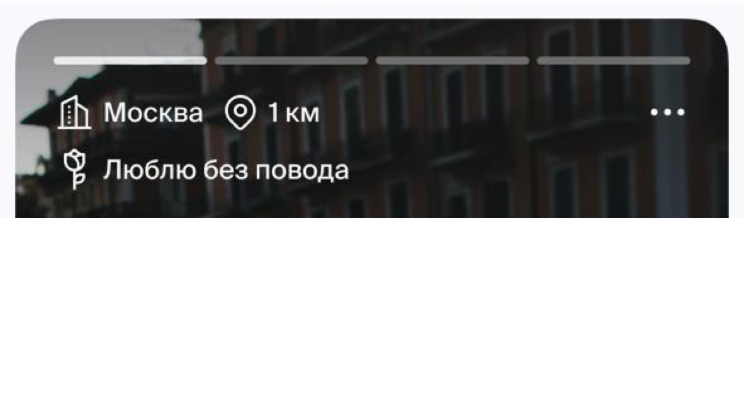Jump to the third photo progress segment

point(453,61)
